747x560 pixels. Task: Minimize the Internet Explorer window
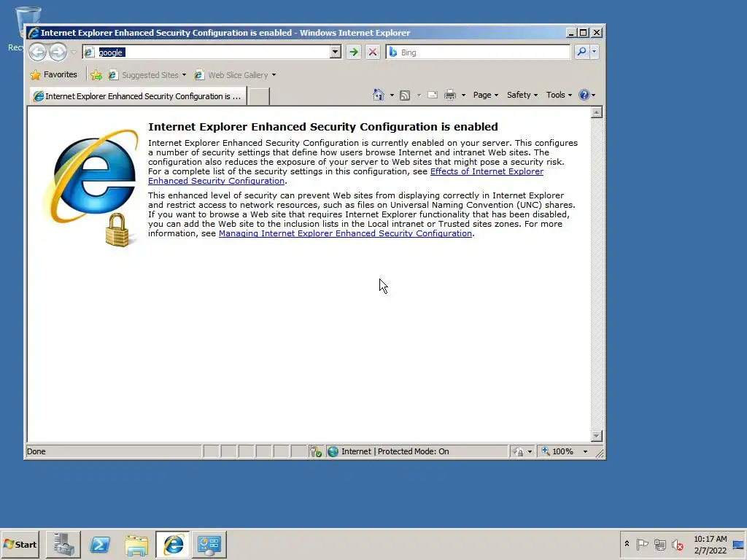click(x=571, y=32)
